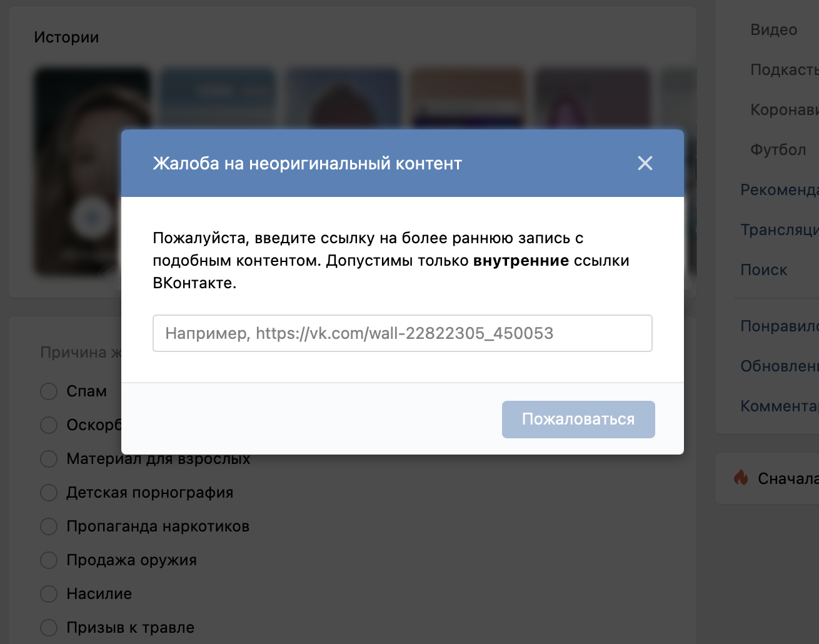The width and height of the screenshot is (819, 644).
Task: Open Понравилось in the sidebar
Action: 780,326
